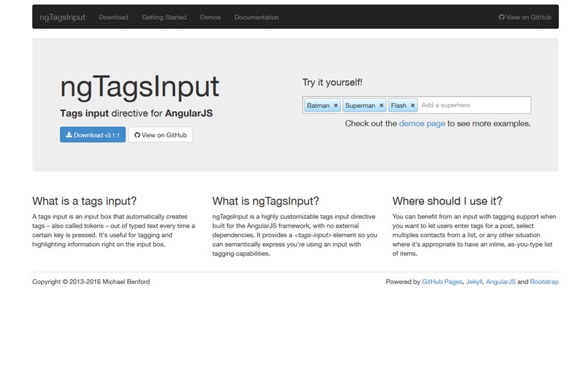Focus the Add a superhero input field
The image size is (588, 370).
coord(475,105)
